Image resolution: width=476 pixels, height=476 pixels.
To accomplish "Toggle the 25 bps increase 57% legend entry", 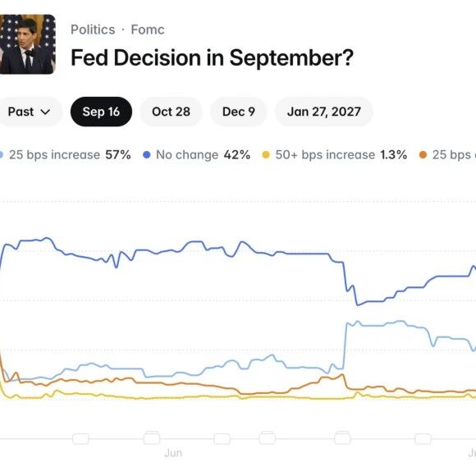I will coord(66,155).
